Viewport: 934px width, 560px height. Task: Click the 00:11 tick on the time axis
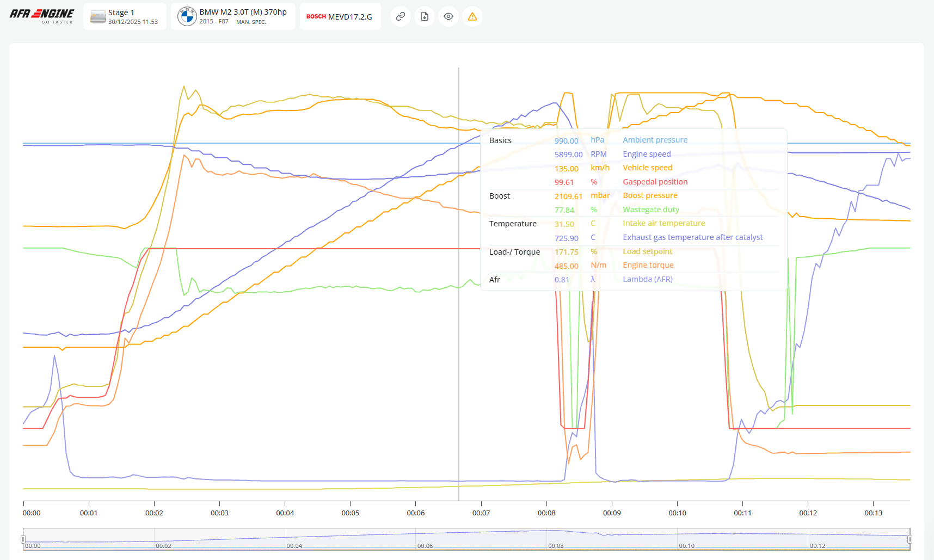click(742, 513)
